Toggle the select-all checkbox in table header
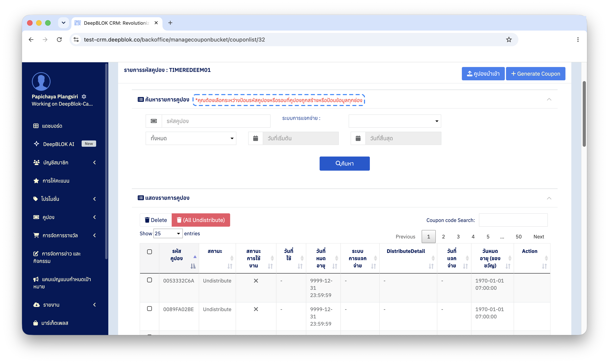This screenshot has height=364, width=609. click(149, 252)
